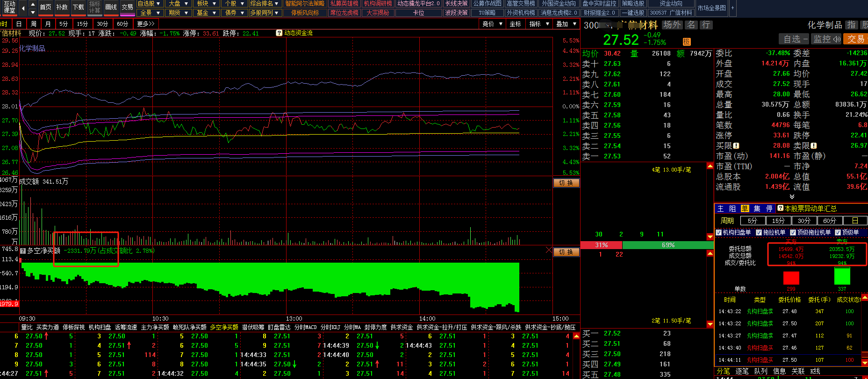
Task: Click the 下载 download button
Action: pyautogui.click(x=78, y=7)
